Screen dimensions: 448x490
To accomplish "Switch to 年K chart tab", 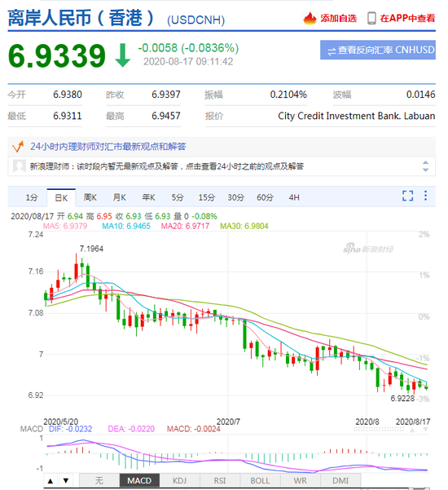I will coord(148,197).
